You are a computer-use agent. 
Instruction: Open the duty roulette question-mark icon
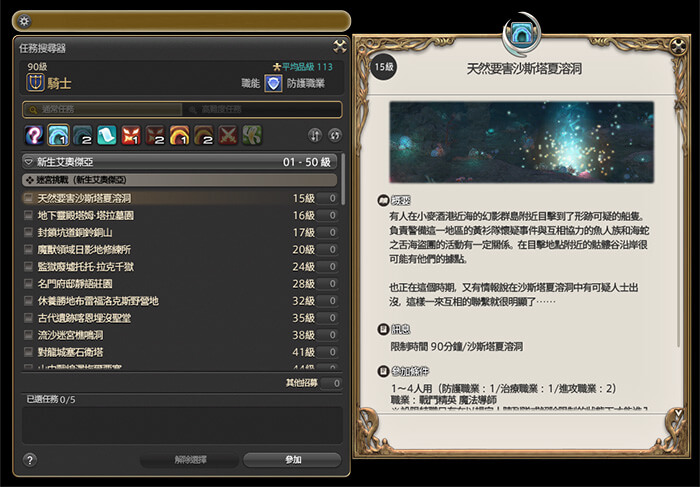34,135
